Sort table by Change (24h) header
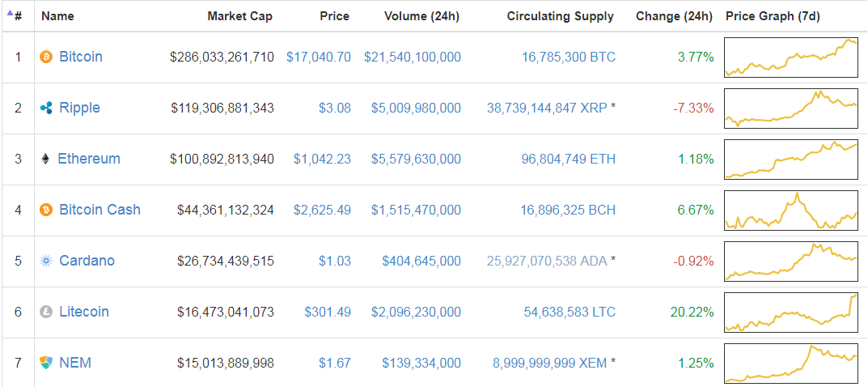This screenshot has width=868, height=387. [x=674, y=16]
